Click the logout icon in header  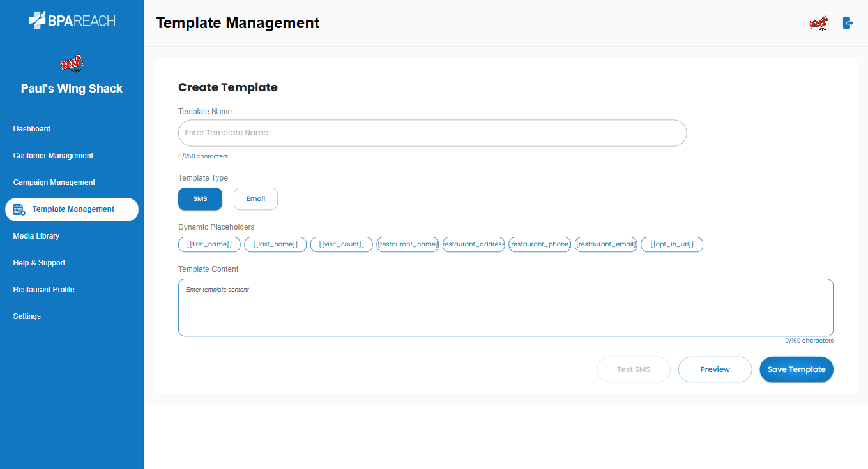[x=848, y=24]
